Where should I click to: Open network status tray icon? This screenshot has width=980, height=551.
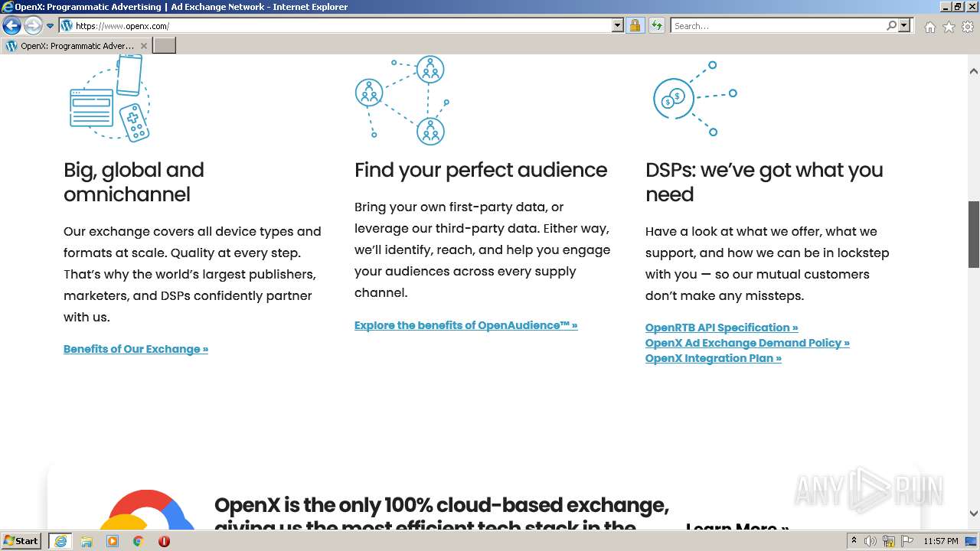(889, 541)
